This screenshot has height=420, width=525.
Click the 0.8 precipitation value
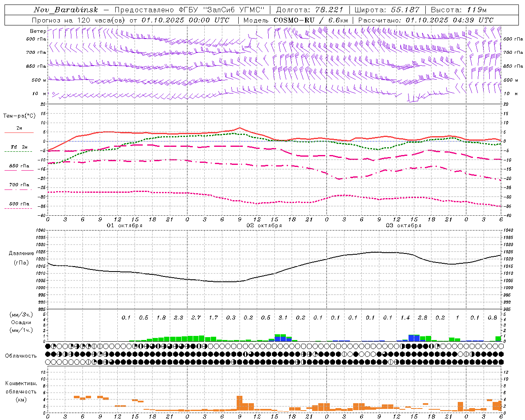tap(492, 317)
